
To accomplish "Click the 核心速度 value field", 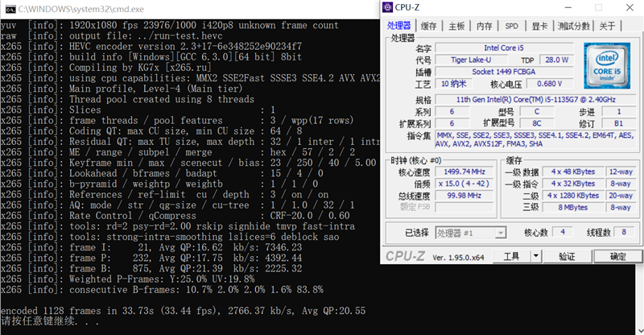I will point(457,172).
